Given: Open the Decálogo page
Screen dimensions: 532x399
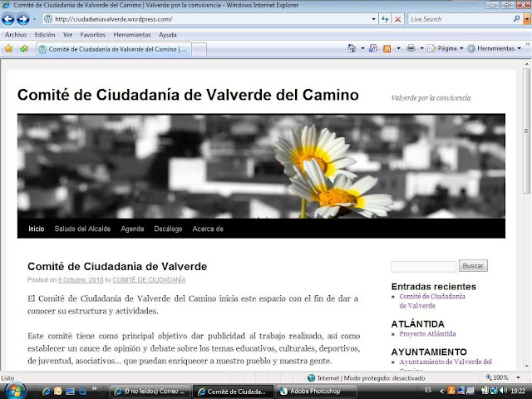Looking at the screenshot, I should (x=168, y=229).
